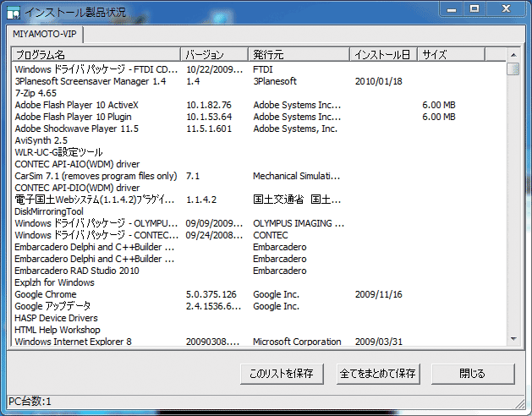The height and width of the screenshot is (416, 532).
Task: Click the window title bar application icon
Action: (x=14, y=13)
